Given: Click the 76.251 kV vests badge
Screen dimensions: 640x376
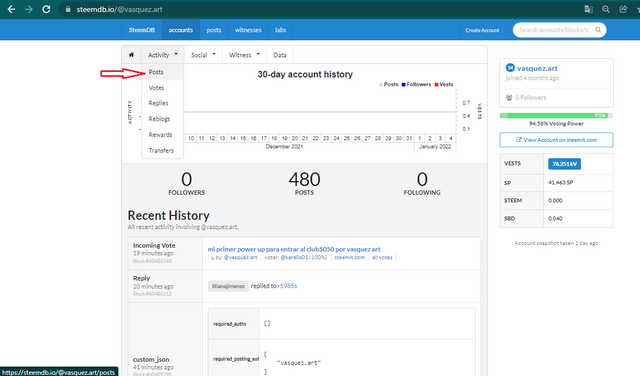Looking at the screenshot, I should click(564, 164).
